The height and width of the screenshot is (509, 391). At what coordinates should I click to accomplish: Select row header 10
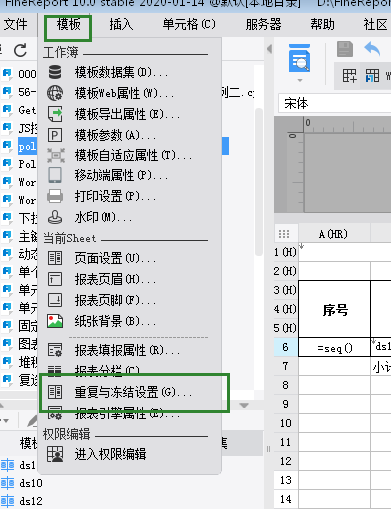tap(286, 423)
